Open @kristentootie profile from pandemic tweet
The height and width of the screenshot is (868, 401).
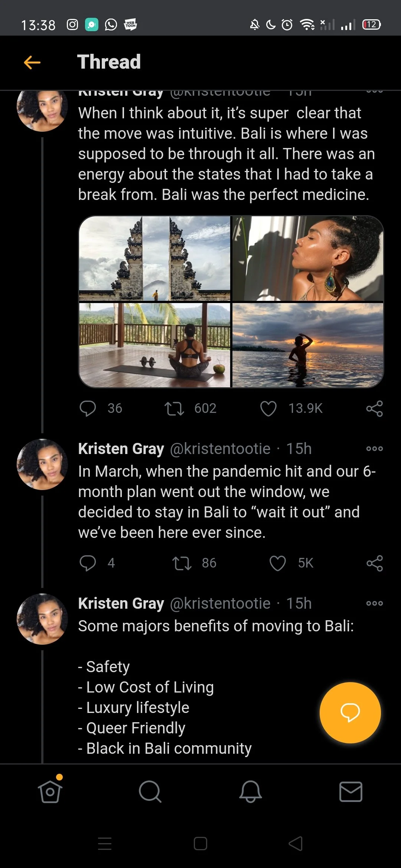(220, 449)
